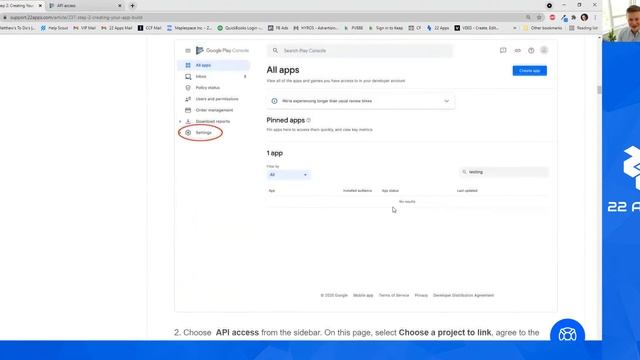Screen dimensions: 640x360
Task: Click the Google Play Console logo
Action: click(x=222, y=50)
